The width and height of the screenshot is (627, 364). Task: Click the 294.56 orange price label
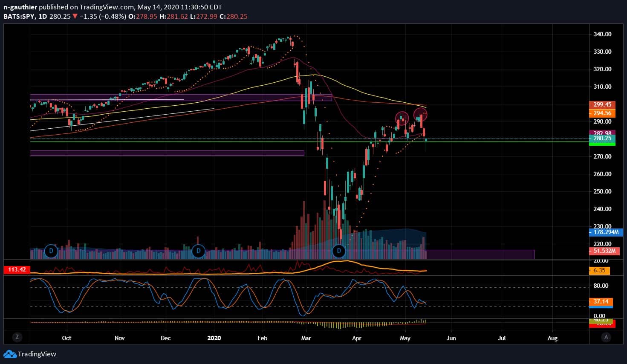[x=602, y=113]
